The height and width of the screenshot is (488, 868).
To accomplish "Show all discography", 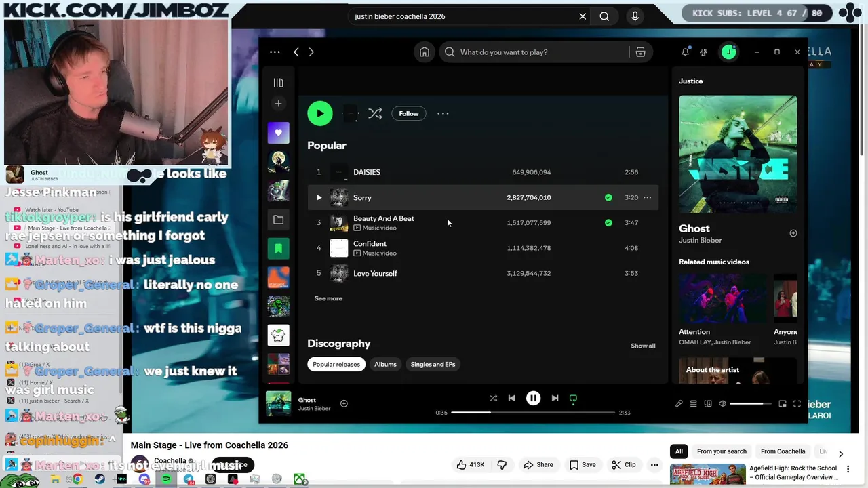I will coord(643,346).
